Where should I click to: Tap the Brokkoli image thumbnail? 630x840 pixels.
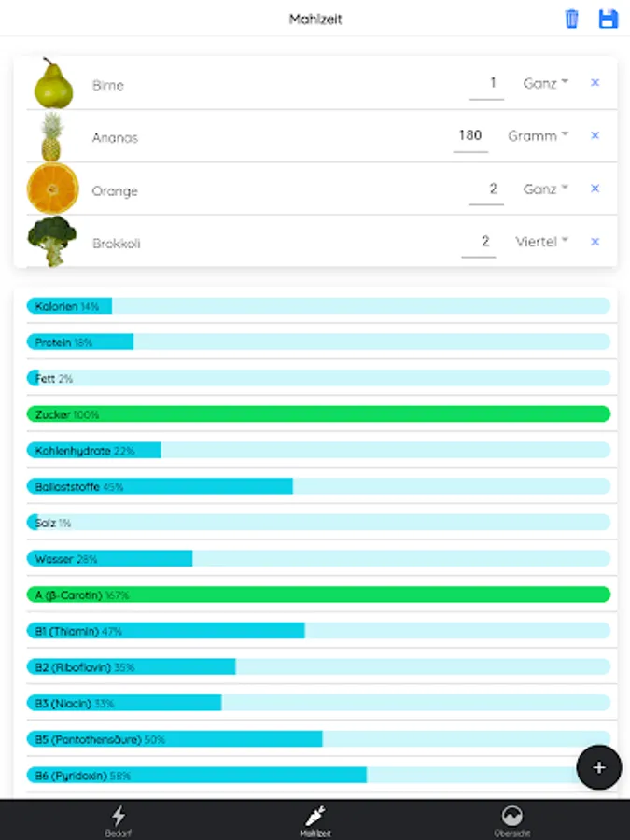tap(53, 241)
